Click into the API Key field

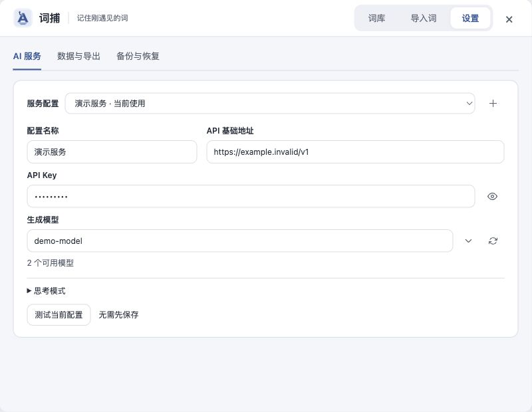pyautogui.click(x=251, y=196)
